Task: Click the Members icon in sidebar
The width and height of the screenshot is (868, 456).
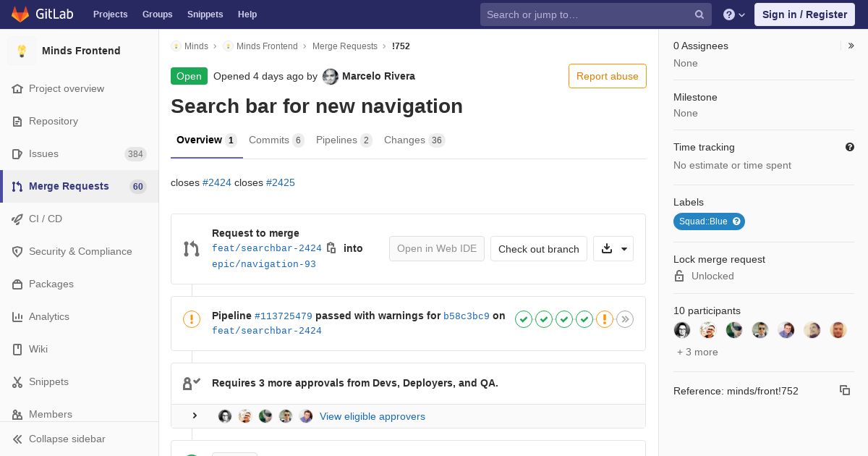Action: 17,414
